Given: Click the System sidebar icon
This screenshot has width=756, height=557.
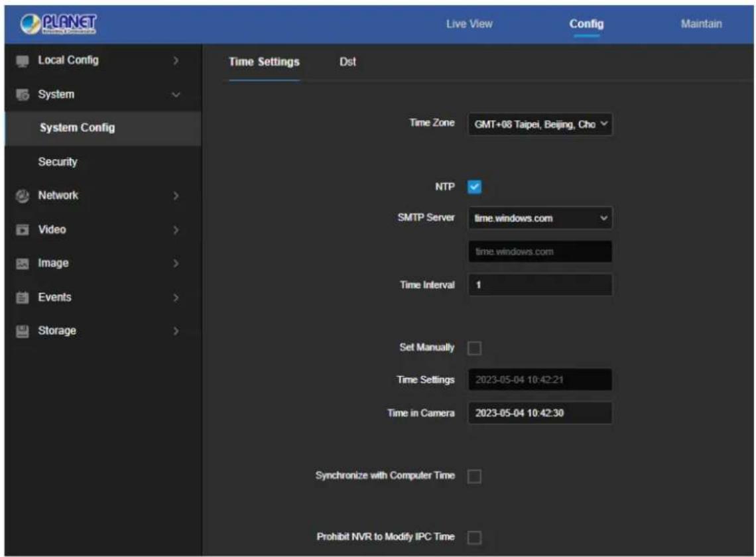Looking at the screenshot, I should click(x=22, y=95).
